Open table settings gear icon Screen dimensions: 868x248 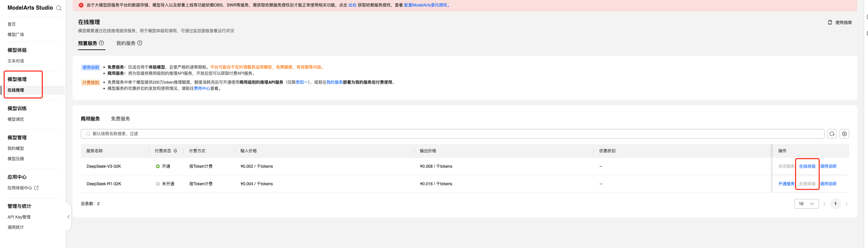click(844, 134)
